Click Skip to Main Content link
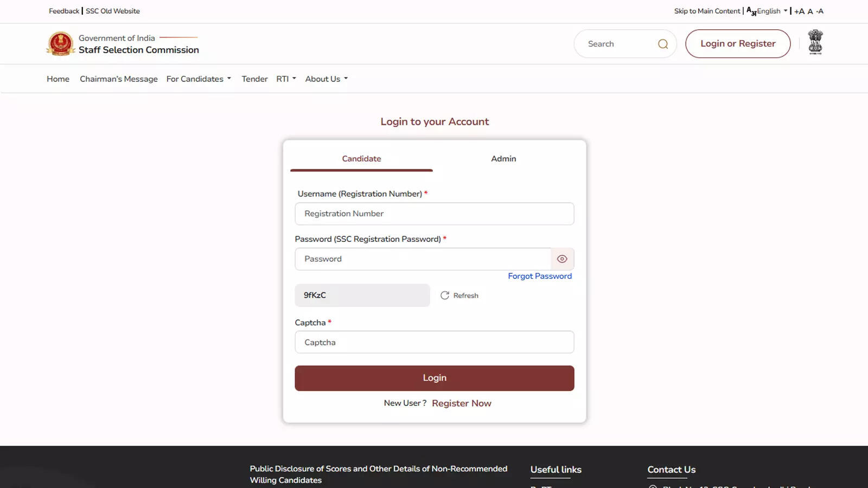This screenshot has height=488, width=868. 707,11
